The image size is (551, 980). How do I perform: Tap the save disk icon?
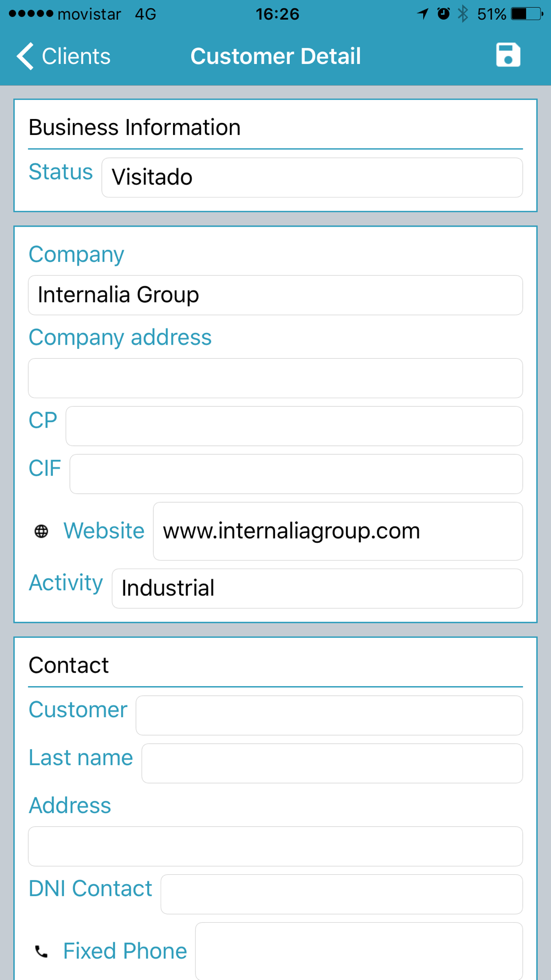(508, 55)
